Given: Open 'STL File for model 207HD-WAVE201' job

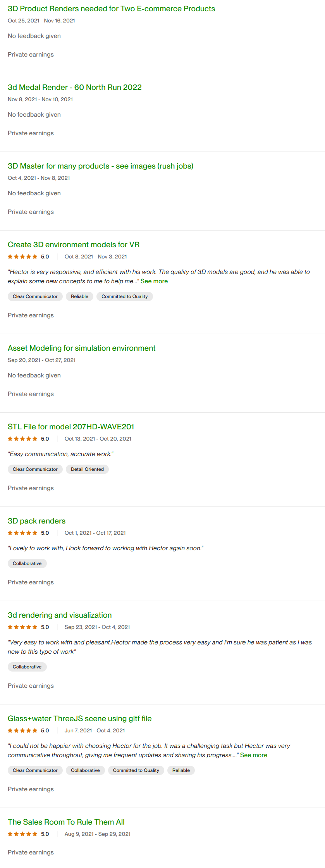Looking at the screenshot, I should click(x=71, y=427).
